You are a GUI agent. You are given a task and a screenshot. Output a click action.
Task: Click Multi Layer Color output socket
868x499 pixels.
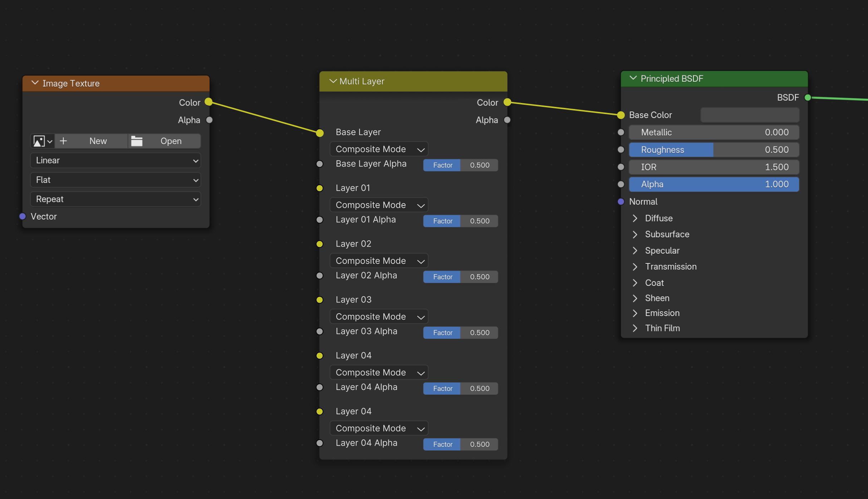(x=507, y=103)
